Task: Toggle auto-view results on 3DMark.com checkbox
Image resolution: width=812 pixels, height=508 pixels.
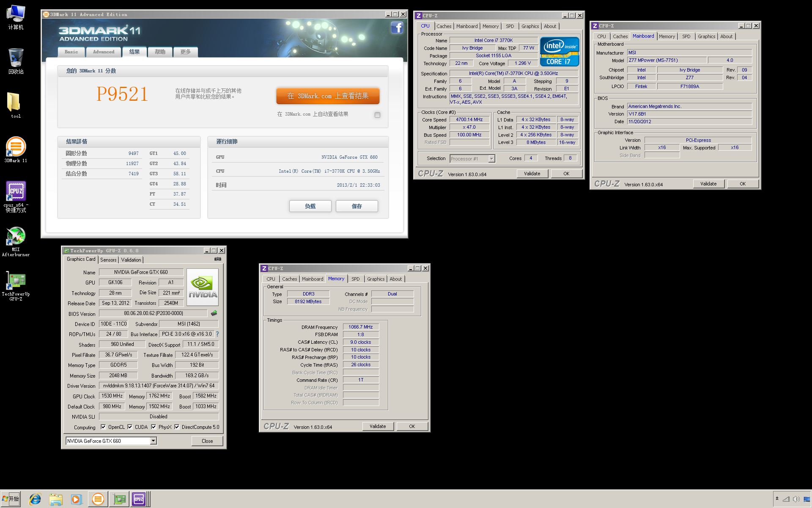Action: 377,115
